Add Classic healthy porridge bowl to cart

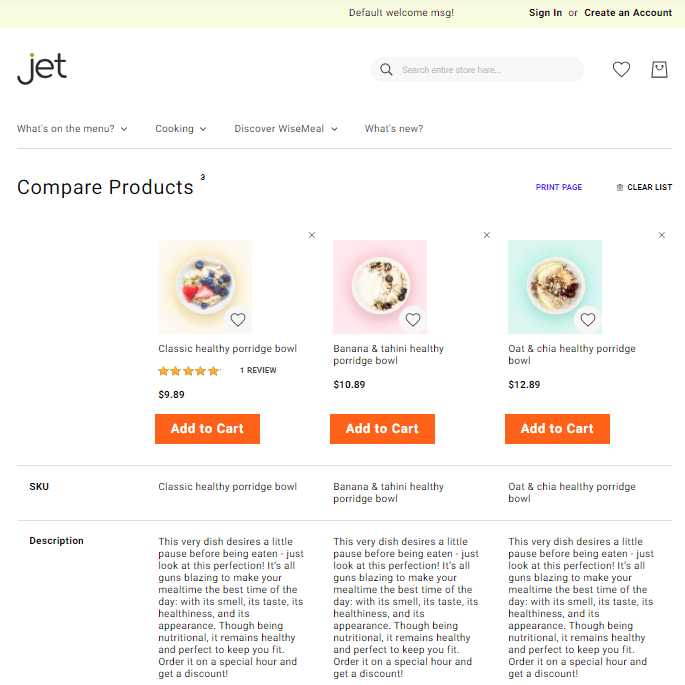207,429
